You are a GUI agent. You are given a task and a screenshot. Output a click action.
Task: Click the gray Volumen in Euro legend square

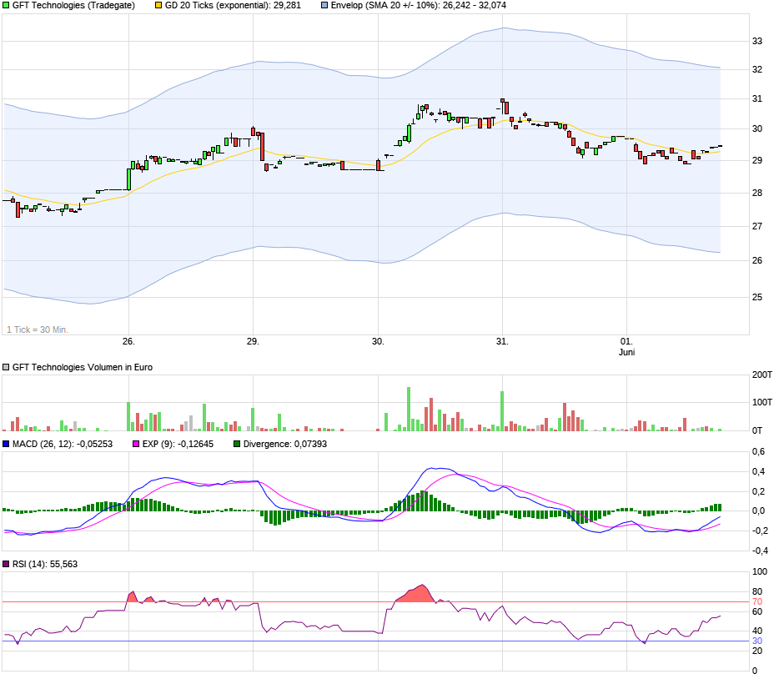point(7,366)
